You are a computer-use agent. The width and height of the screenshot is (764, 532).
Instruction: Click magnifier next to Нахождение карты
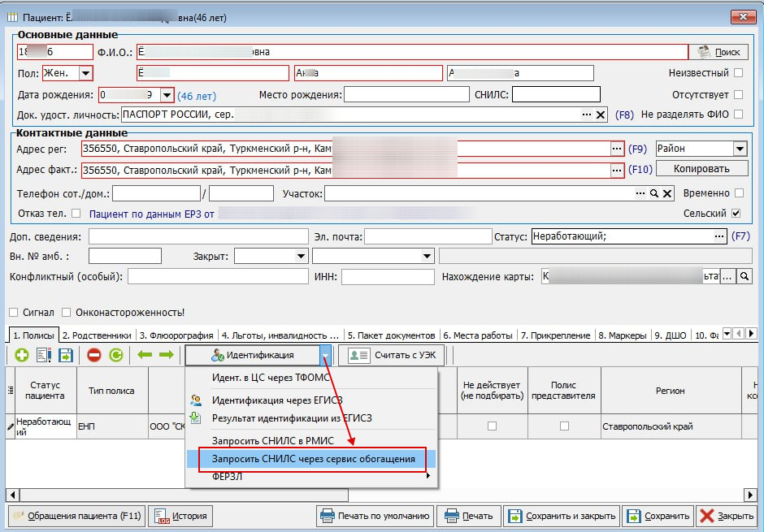point(744,276)
